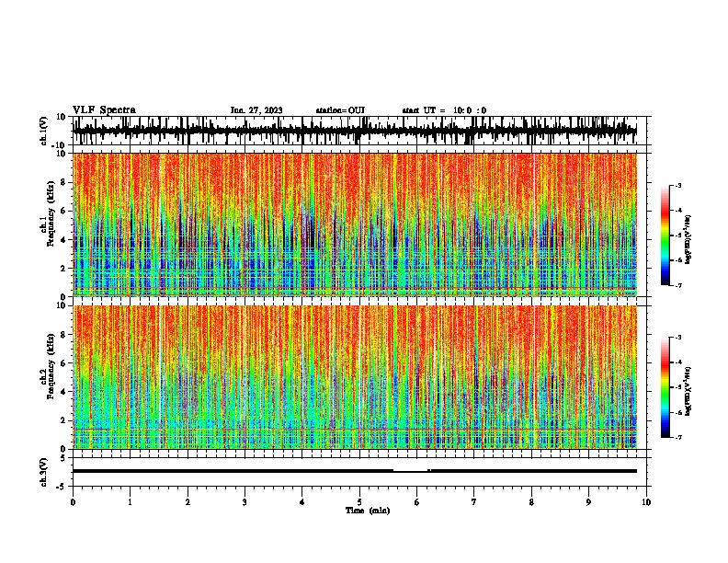Image resolution: width=728 pixels, height=563 pixels.
Task: Click the "2" tick on the Time axis
Action: 188,502
